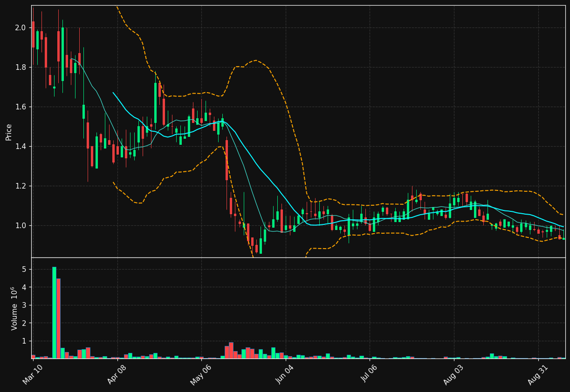Click the 1.8 price axis label
Screen dimensions: 570x392
(x=20, y=67)
